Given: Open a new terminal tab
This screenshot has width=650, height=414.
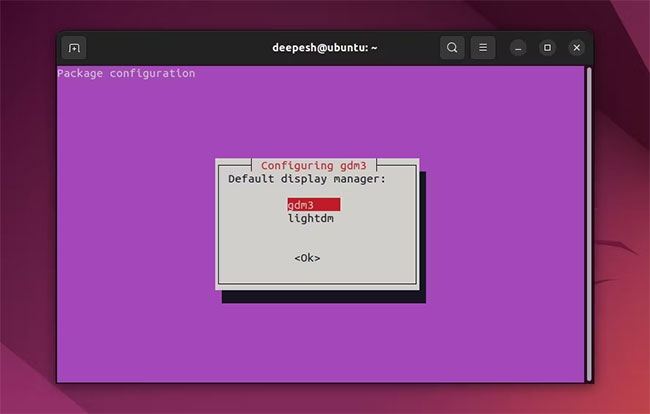Looking at the screenshot, I should click(74, 48).
